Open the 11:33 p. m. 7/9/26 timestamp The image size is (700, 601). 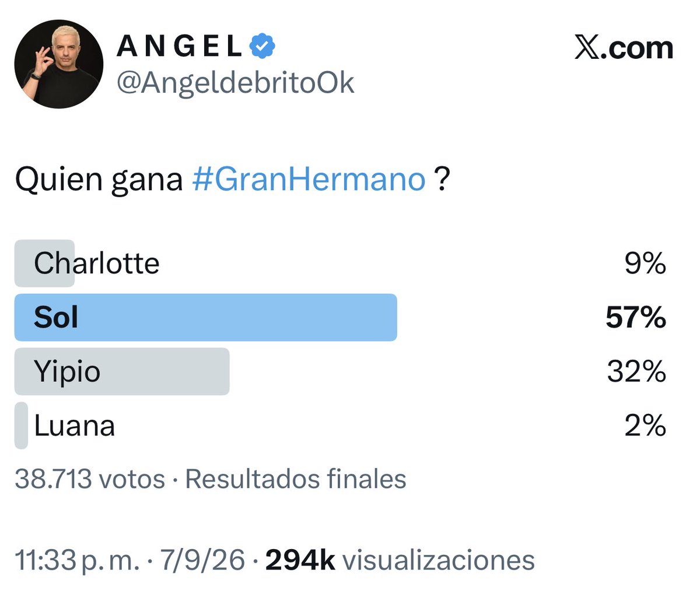129,561
